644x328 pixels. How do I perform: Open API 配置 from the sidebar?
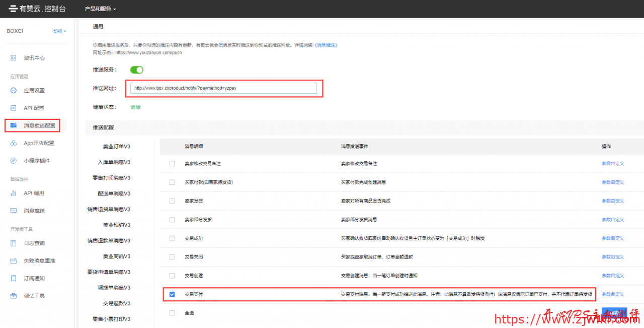(x=12, y=108)
